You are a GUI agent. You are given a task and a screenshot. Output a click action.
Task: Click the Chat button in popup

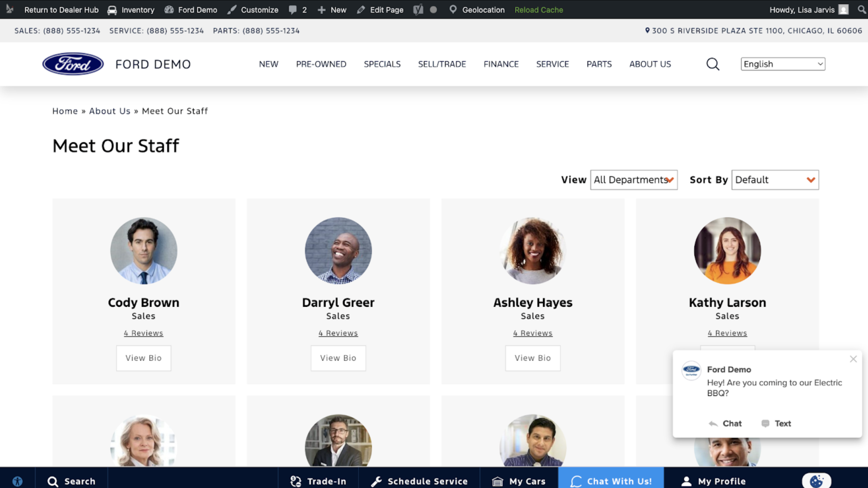(x=725, y=423)
